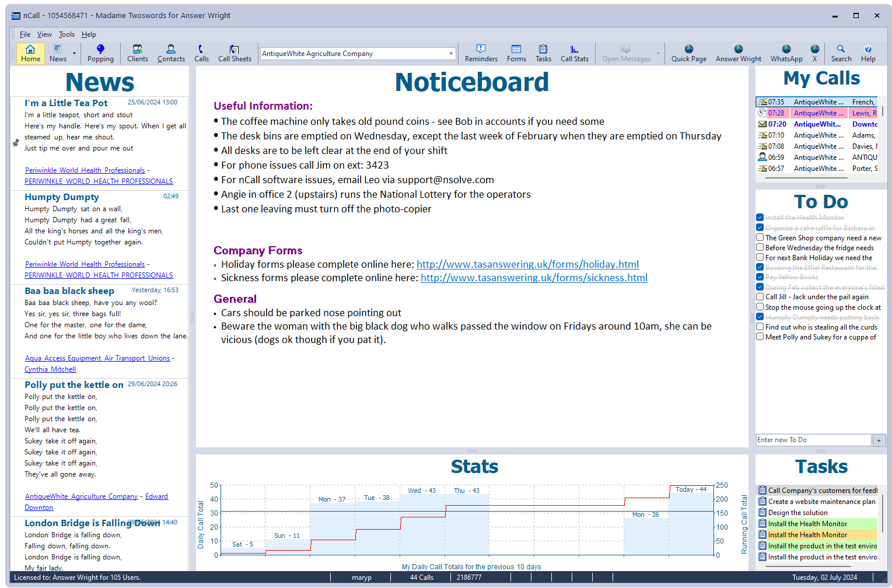Select the 06:57 Porter call row
Viewport: 892px width, 588px height.
[817, 169]
